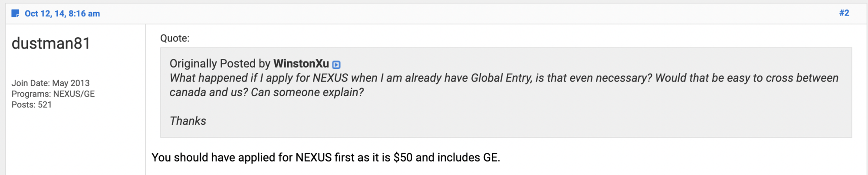The width and height of the screenshot is (868, 175).
Task: Click the Posts: 521 count
Action: [32, 105]
